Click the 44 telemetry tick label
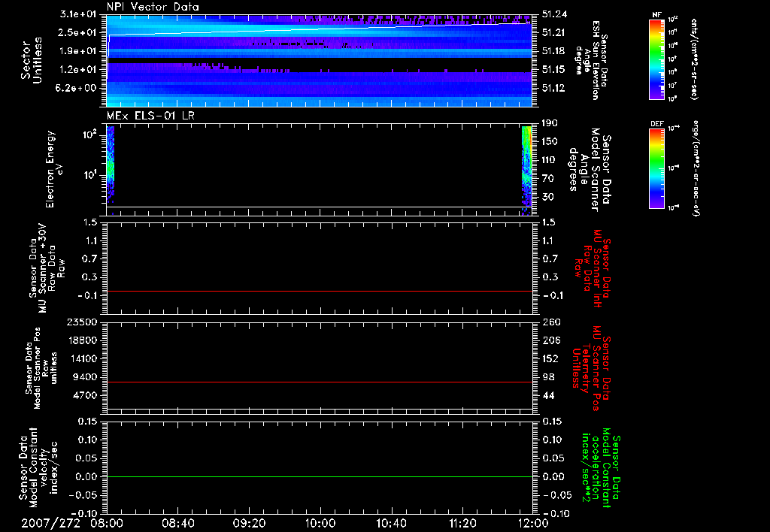Screen dimensions: 770x532 [x=548, y=395]
